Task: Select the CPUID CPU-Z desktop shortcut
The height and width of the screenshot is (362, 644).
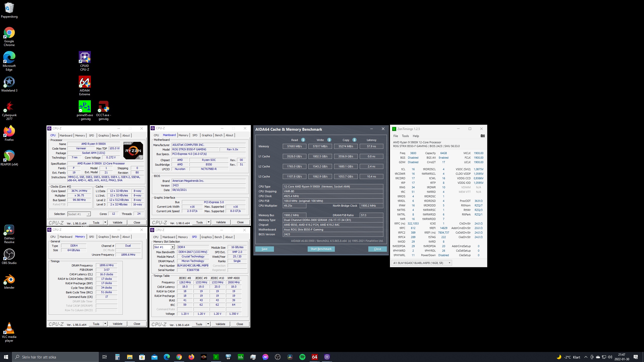Action: click(x=85, y=61)
